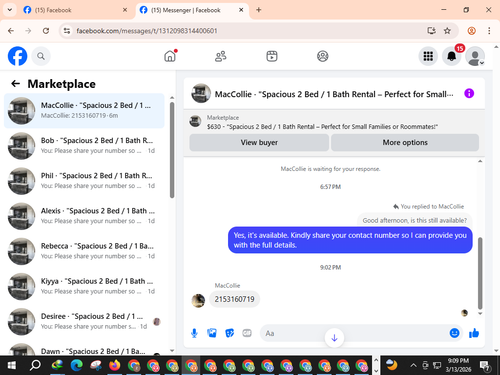The height and width of the screenshot is (375, 500).
Task: Select the message bubble 2153160719
Action: click(x=234, y=299)
